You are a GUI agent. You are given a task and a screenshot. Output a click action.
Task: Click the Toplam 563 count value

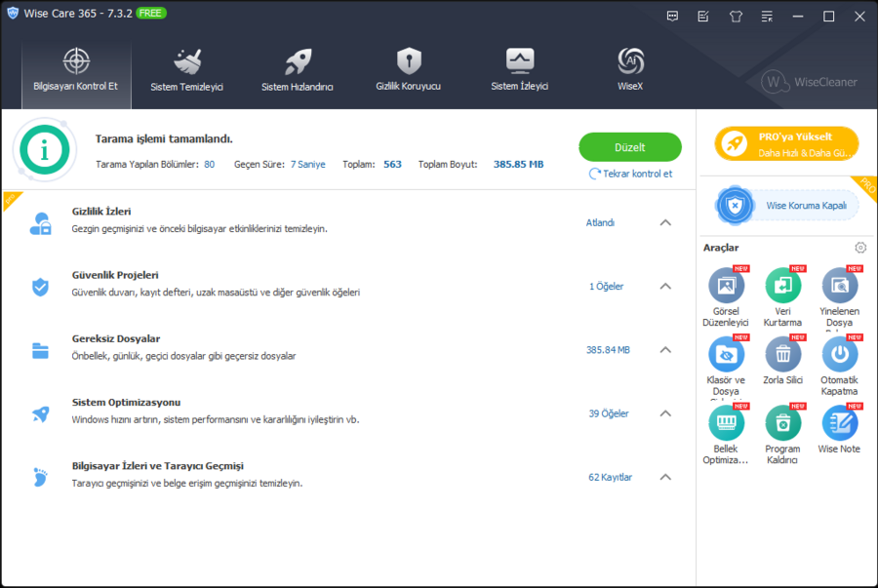coord(392,165)
